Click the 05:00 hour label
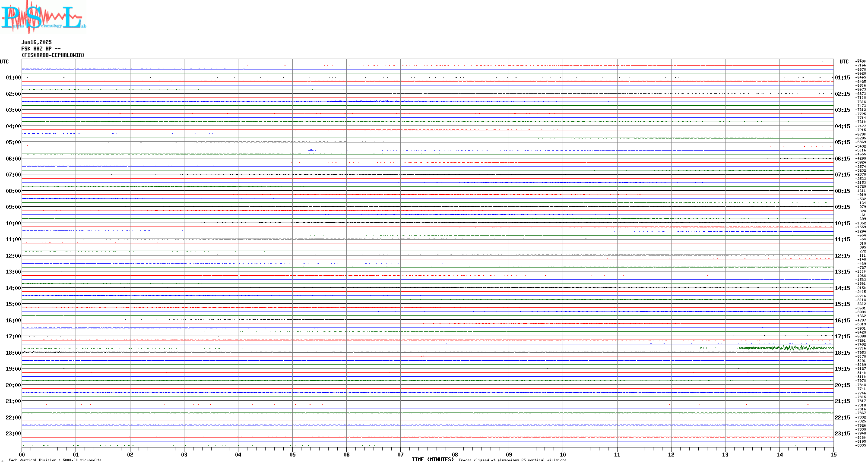Image resolution: width=868 pixels, height=466 pixels. [13, 142]
